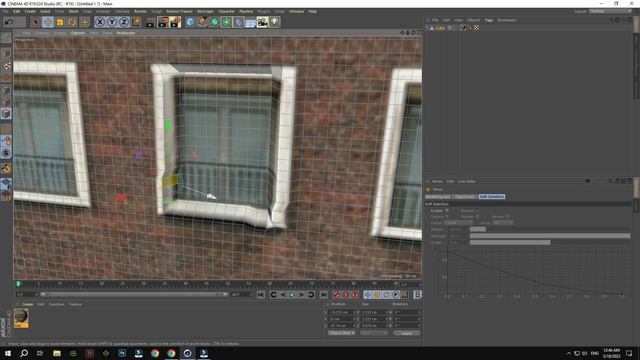Click the Position X coordinate field
This screenshot has height=360, width=640.
(x=341, y=312)
